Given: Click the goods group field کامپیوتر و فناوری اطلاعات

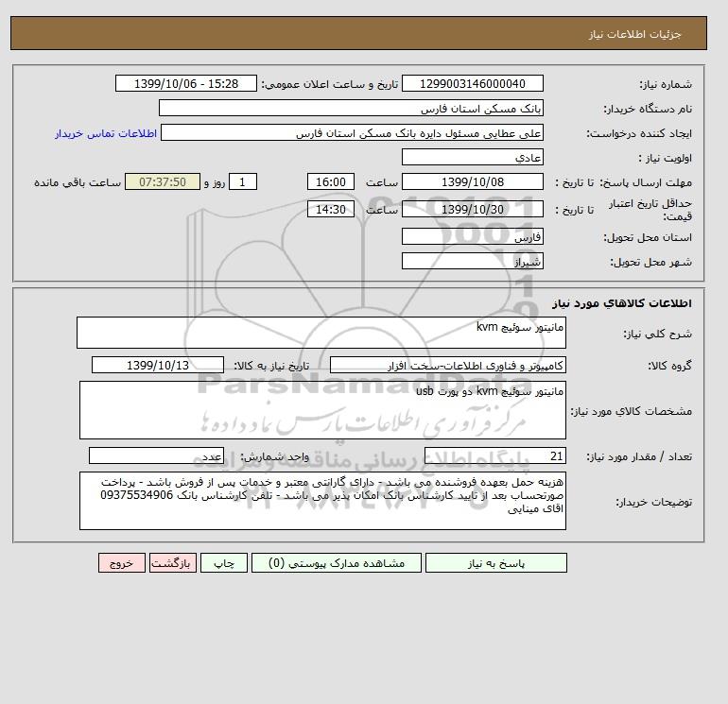Looking at the screenshot, I should tap(447, 365).
